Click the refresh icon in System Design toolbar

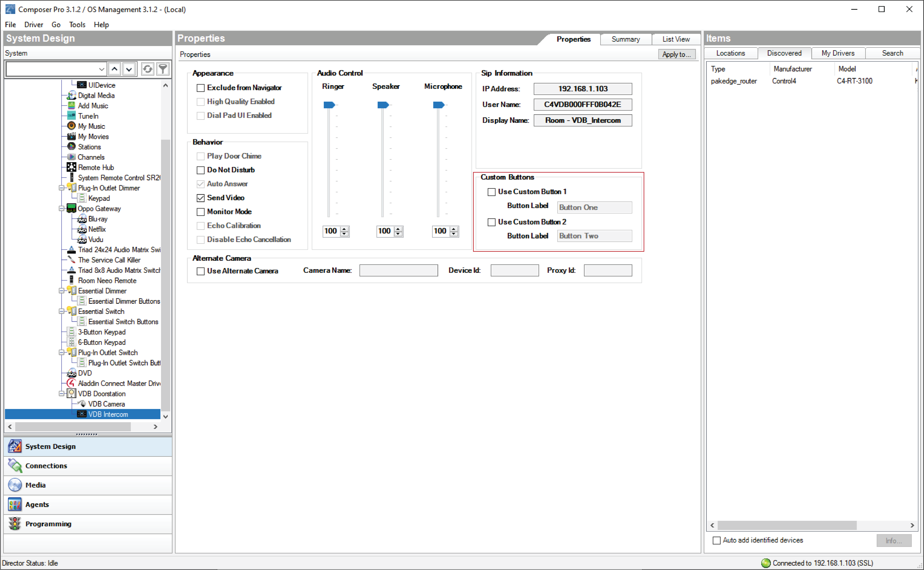(147, 69)
